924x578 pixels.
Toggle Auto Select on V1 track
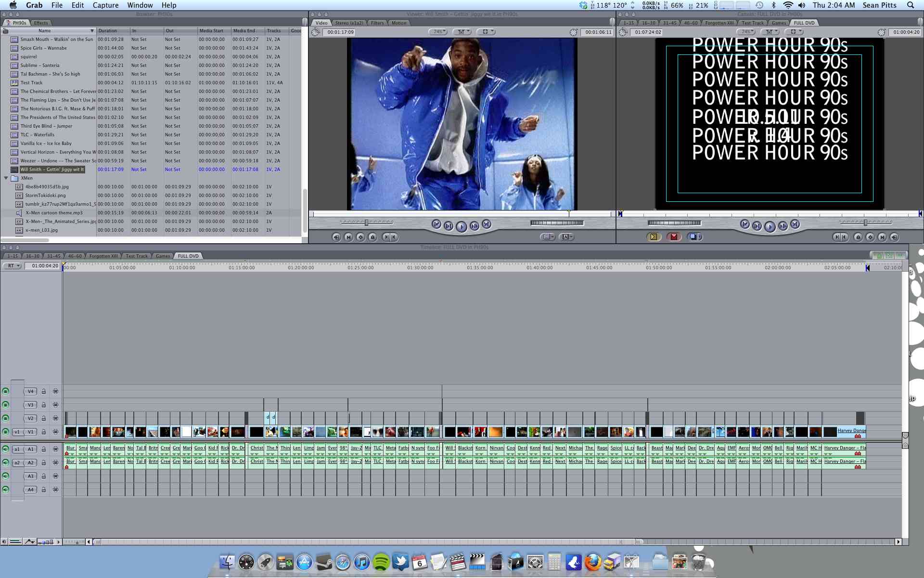pyautogui.click(x=55, y=432)
